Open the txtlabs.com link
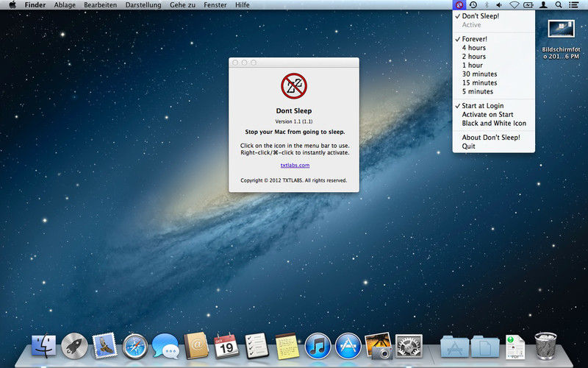Screen dimensions: 588x368 295,165
